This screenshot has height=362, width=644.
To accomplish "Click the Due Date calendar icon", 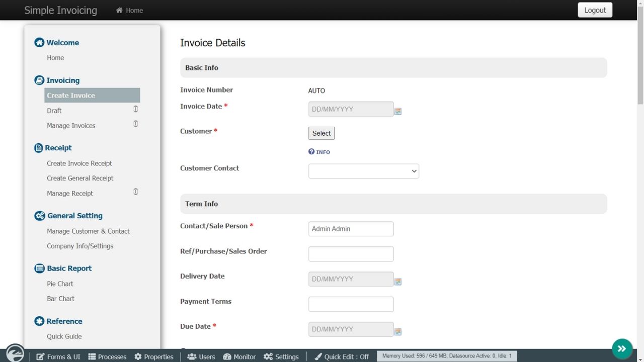I will point(397,332).
